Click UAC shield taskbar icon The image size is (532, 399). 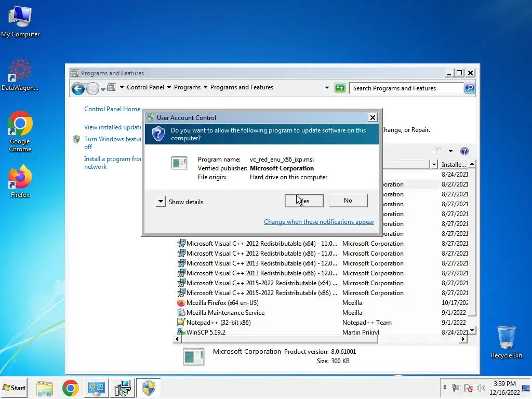click(148, 388)
